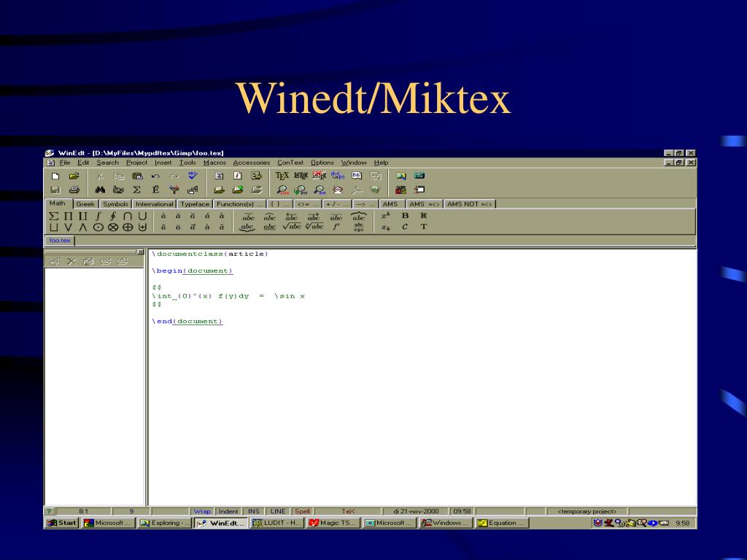Click the Open file folder icon
Viewport: 747px width, 560px height.
(x=74, y=176)
